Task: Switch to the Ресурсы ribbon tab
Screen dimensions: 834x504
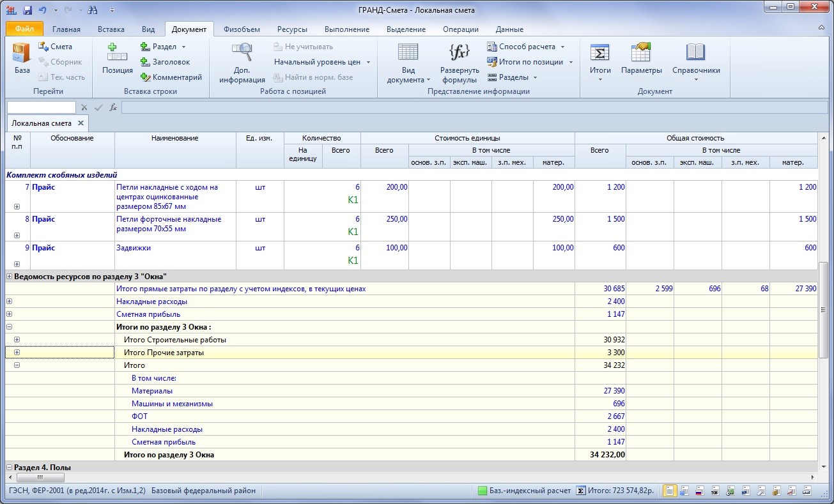Action: click(x=292, y=29)
